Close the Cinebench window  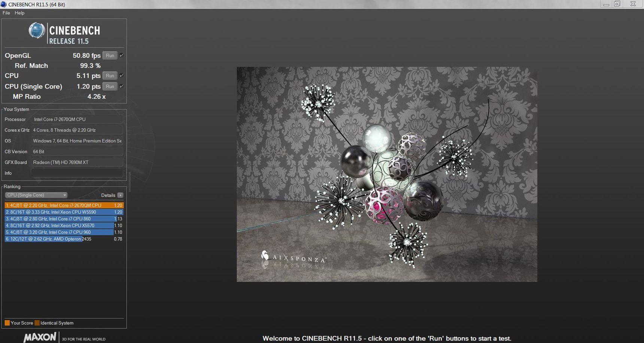[x=633, y=4]
